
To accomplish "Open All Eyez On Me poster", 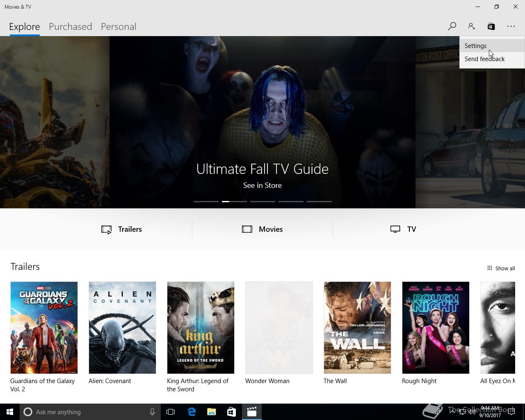I will coord(498,328).
